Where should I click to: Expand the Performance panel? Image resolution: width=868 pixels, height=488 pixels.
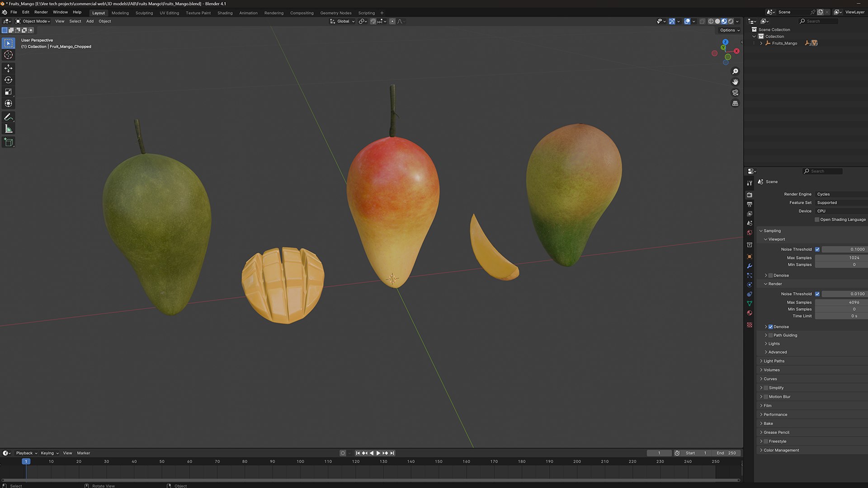click(775, 415)
